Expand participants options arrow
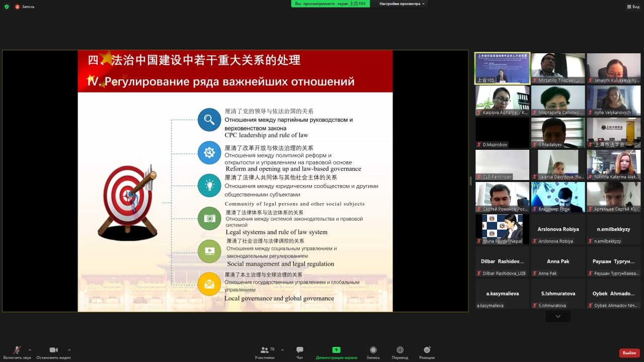This screenshot has width=644, height=362. pos(282,350)
